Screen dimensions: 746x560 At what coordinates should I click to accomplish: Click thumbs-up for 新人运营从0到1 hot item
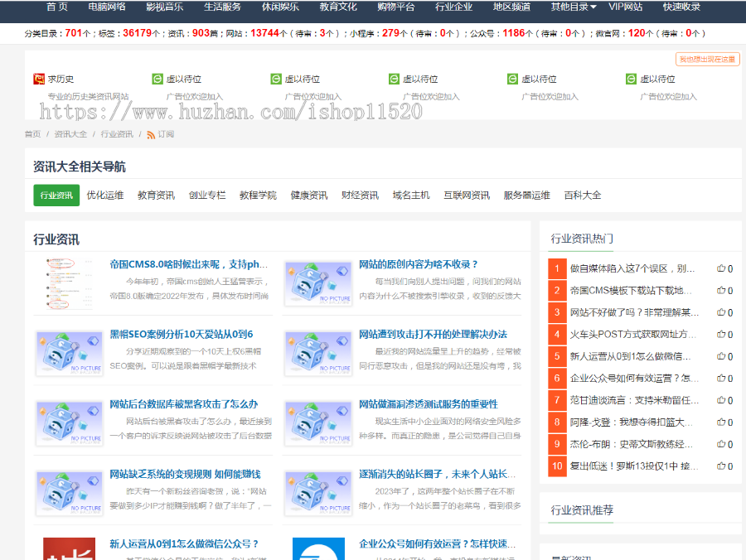721,356
